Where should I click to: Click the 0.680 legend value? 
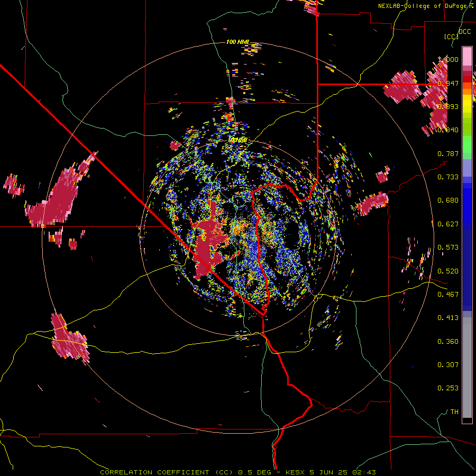click(448, 200)
